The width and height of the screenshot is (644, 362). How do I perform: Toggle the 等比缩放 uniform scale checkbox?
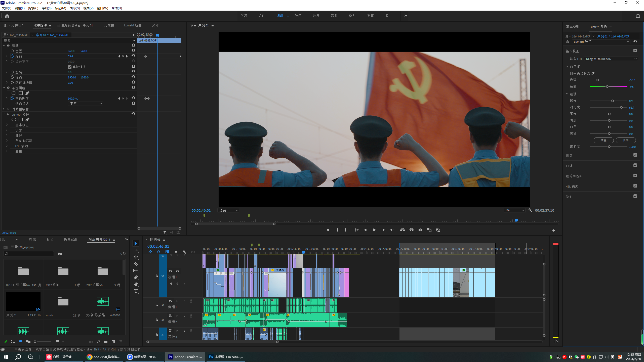coord(70,67)
